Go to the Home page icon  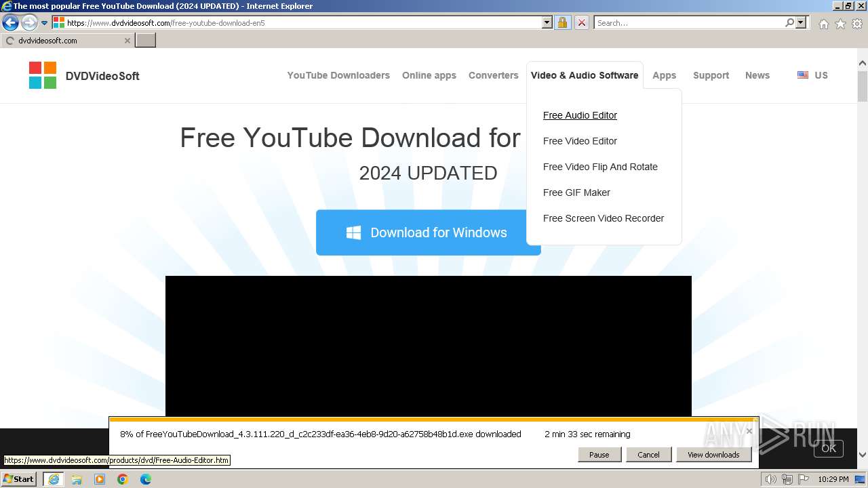(823, 24)
